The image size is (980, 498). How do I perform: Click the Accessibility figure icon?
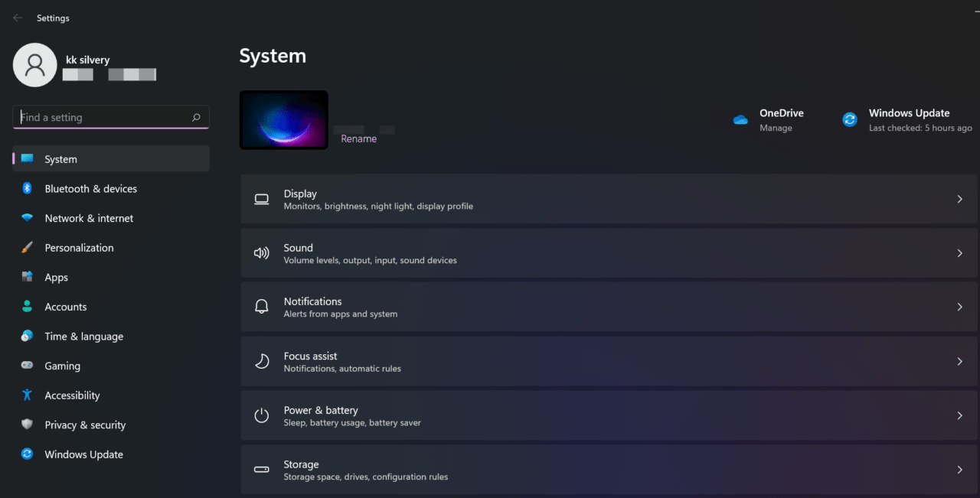click(28, 395)
